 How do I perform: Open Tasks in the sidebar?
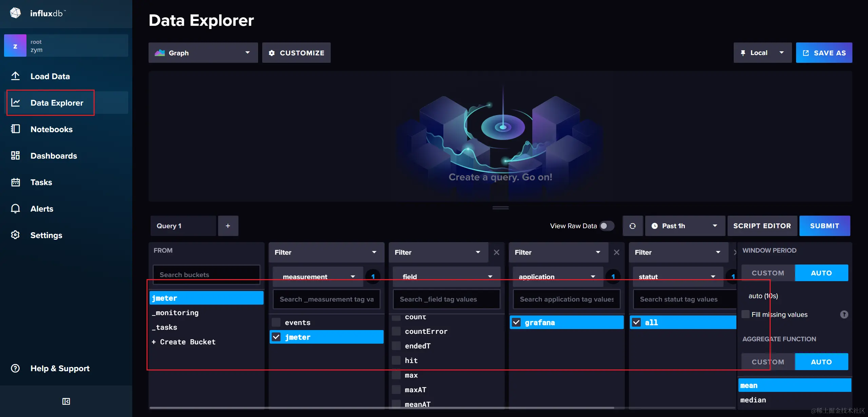pyautogui.click(x=41, y=182)
